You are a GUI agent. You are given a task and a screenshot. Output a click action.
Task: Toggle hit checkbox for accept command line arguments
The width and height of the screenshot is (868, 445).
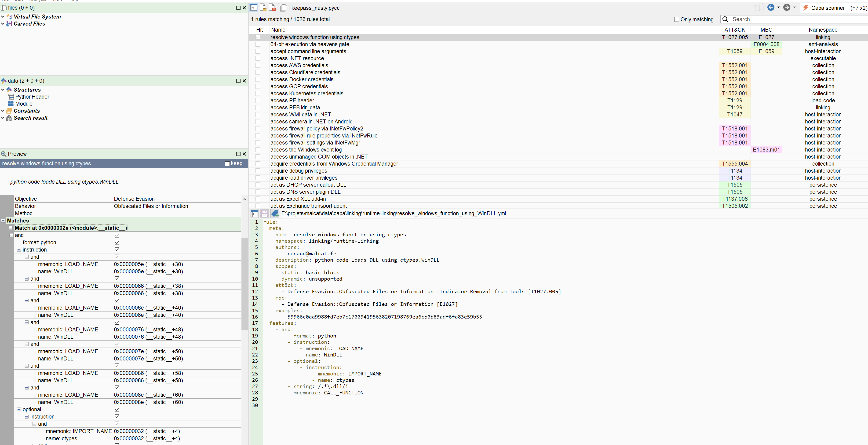coord(258,51)
